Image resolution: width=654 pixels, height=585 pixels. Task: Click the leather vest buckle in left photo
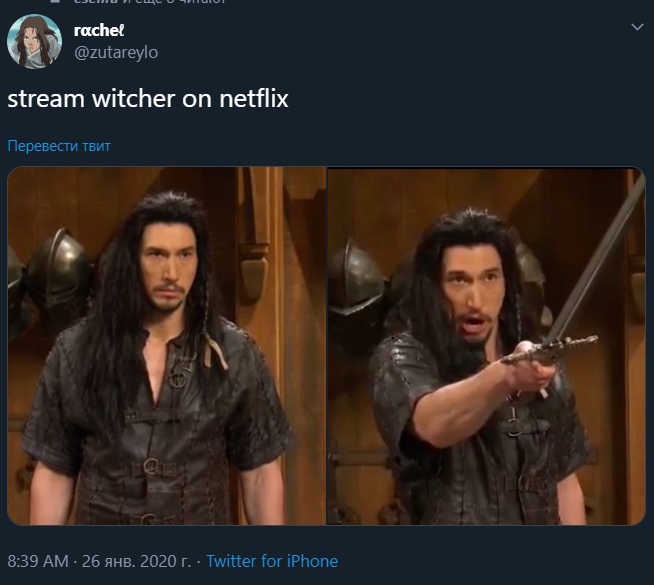(151, 465)
